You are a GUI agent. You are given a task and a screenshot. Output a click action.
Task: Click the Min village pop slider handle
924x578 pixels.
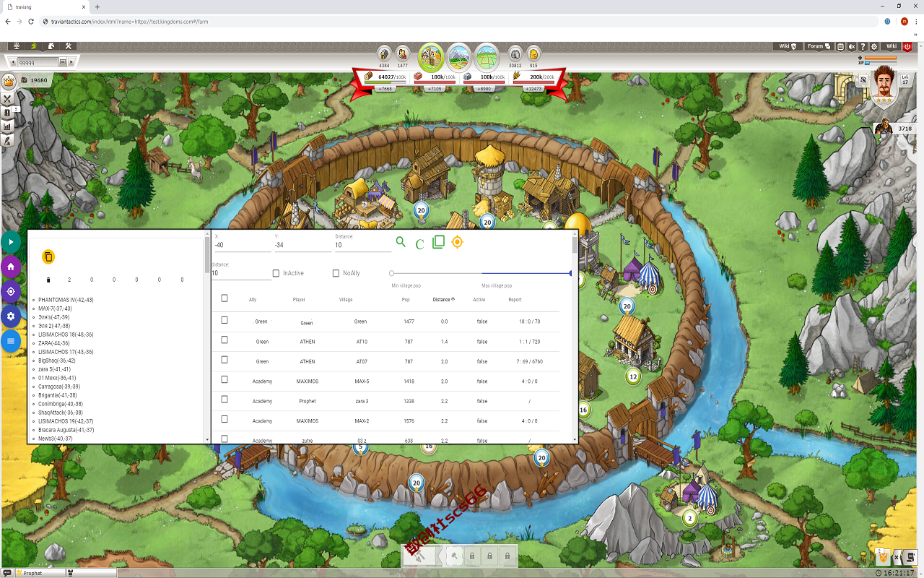(x=392, y=273)
